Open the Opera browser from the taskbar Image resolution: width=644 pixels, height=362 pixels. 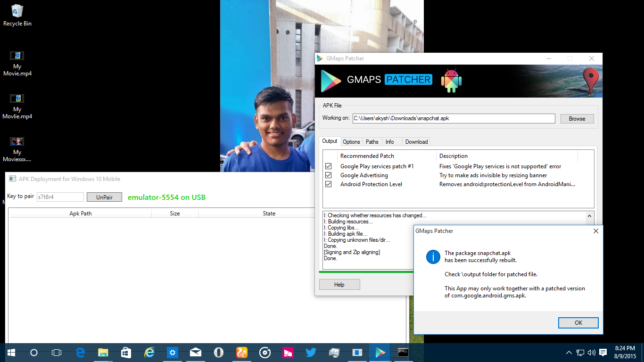click(219, 353)
